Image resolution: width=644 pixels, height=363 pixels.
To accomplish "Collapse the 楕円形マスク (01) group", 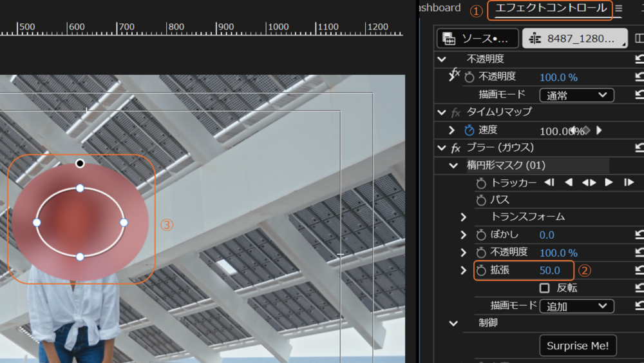I will pyautogui.click(x=453, y=166).
